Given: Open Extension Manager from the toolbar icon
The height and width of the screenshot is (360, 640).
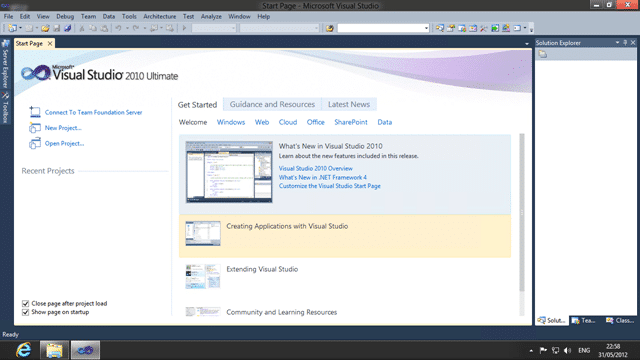Looking at the screenshot, I should [x=506, y=28].
